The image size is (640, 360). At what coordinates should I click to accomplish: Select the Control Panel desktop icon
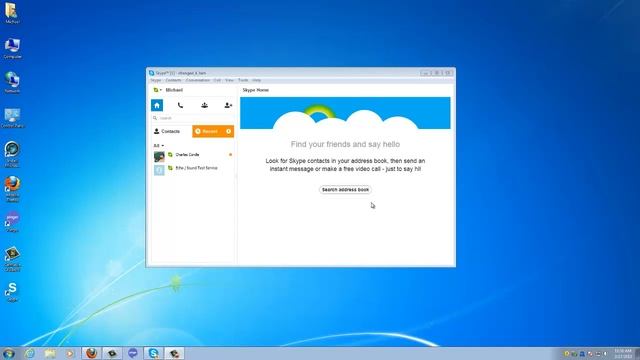coord(12,118)
